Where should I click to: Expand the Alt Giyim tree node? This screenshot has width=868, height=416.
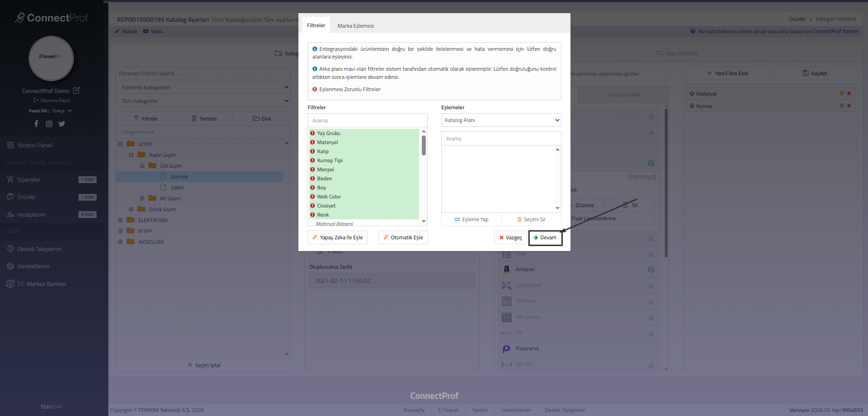coord(142,198)
